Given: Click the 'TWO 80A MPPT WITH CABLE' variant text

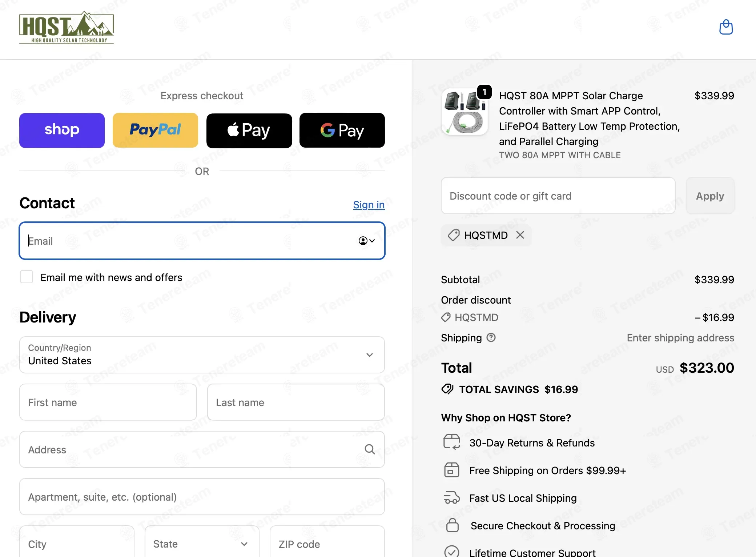Looking at the screenshot, I should tap(560, 155).
